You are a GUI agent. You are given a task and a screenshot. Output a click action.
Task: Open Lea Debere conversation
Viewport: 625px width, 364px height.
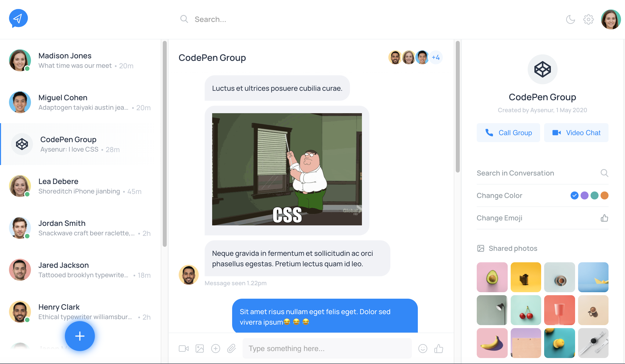[80, 186]
